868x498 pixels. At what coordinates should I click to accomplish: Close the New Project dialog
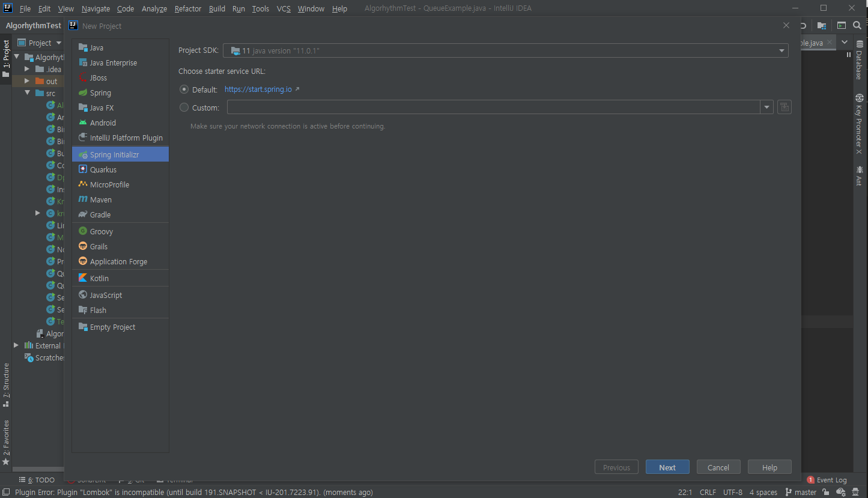click(x=786, y=25)
